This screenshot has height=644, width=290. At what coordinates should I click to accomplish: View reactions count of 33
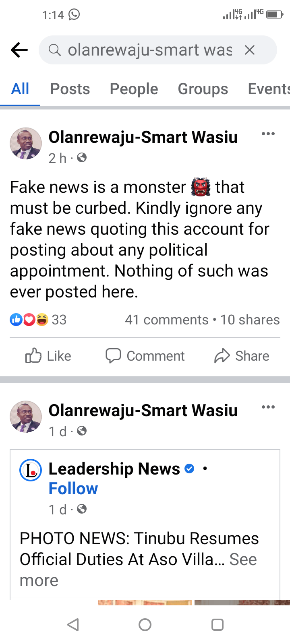click(38, 320)
